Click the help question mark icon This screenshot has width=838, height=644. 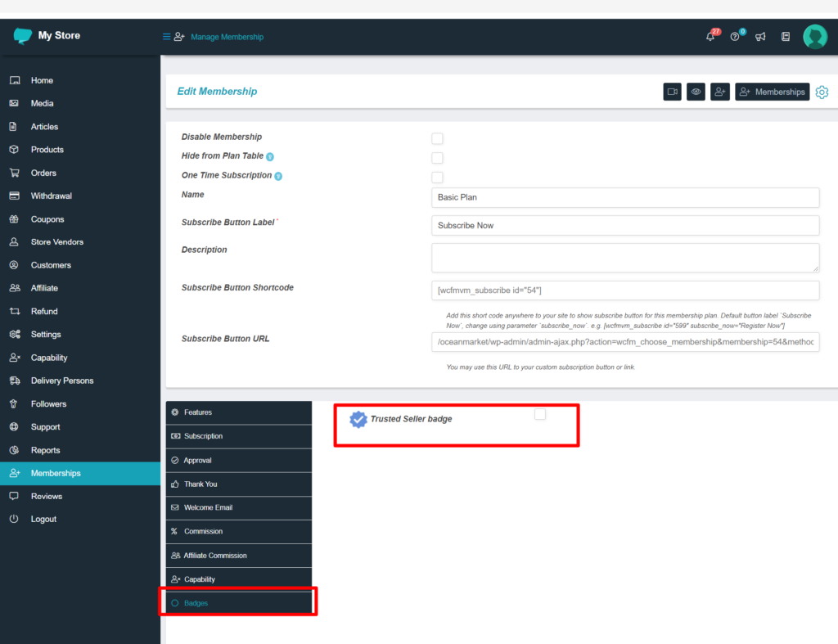click(x=735, y=37)
